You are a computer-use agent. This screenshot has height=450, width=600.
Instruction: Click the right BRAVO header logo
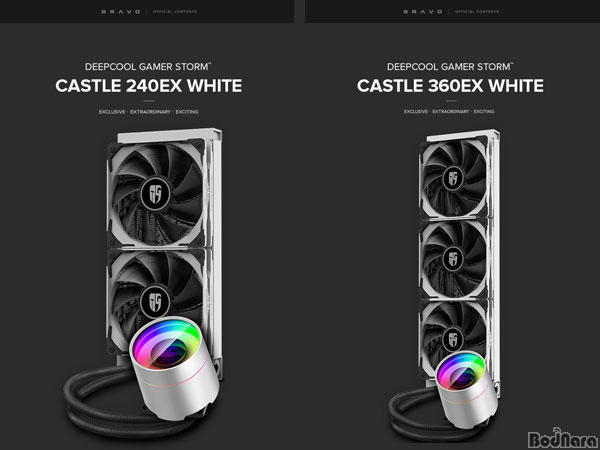[x=422, y=12]
